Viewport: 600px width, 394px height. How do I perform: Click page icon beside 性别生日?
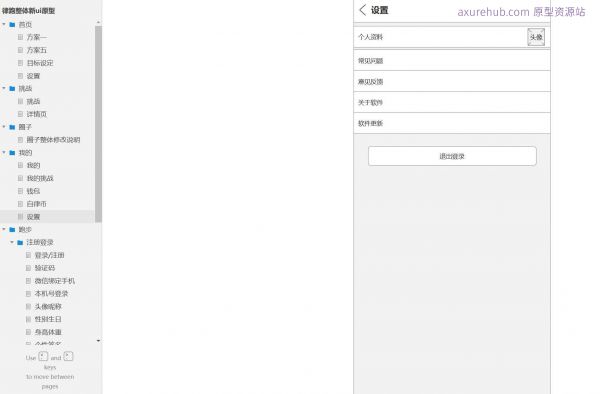[28, 319]
